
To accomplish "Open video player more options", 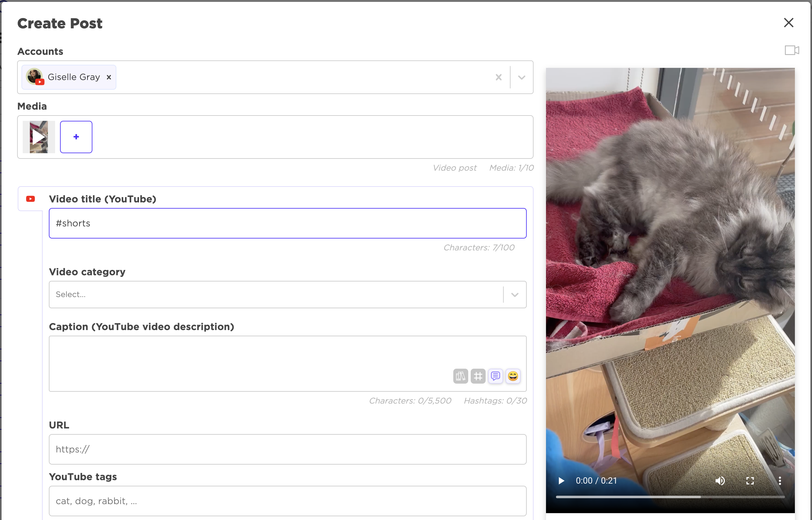I will [x=780, y=480].
